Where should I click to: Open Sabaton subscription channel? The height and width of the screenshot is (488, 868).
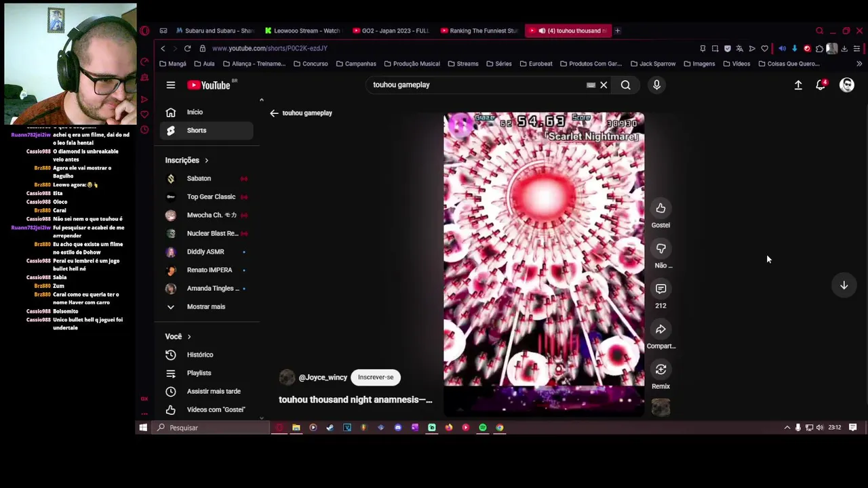click(x=206, y=178)
